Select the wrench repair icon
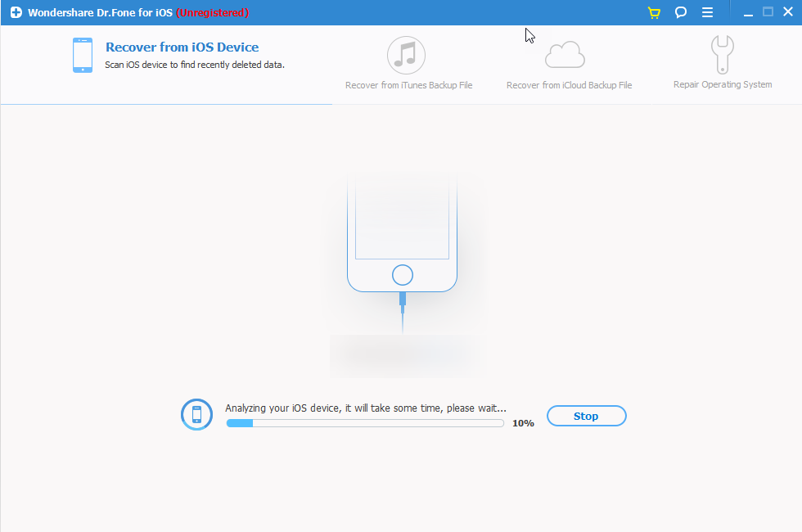This screenshot has width=802, height=532. coord(723,56)
